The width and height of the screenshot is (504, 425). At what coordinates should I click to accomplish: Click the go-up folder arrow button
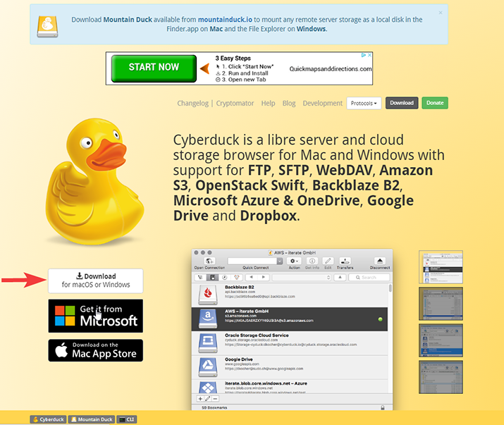(x=340, y=277)
